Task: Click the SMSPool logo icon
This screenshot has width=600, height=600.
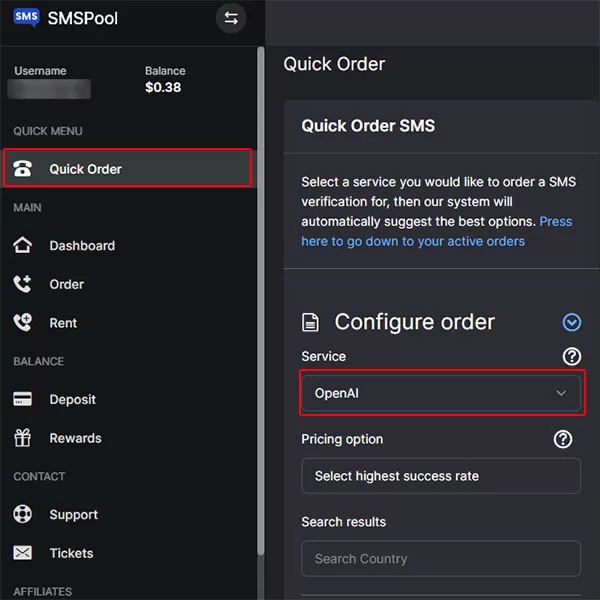Action: [26, 18]
